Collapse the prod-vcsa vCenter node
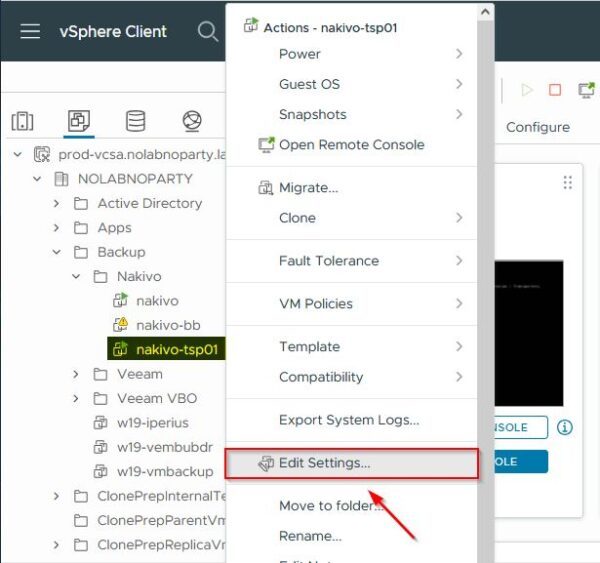Image resolution: width=600 pixels, height=563 pixels. point(18,154)
